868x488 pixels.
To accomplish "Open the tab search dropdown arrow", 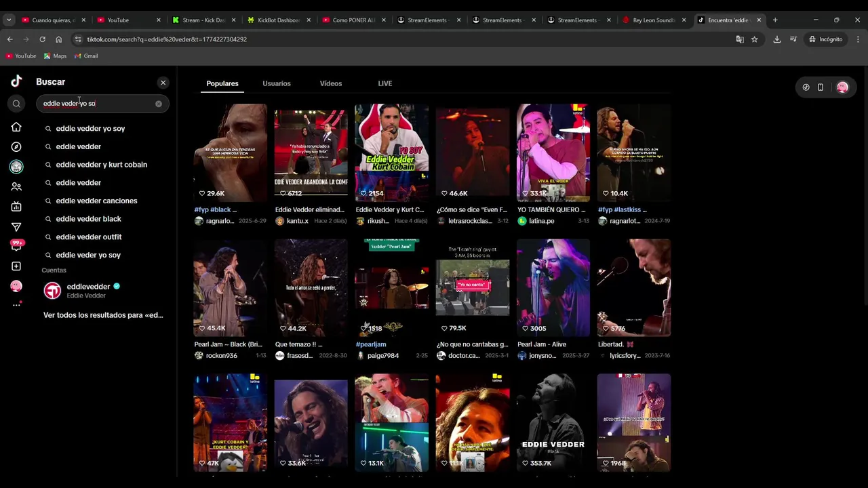I will [x=9, y=20].
